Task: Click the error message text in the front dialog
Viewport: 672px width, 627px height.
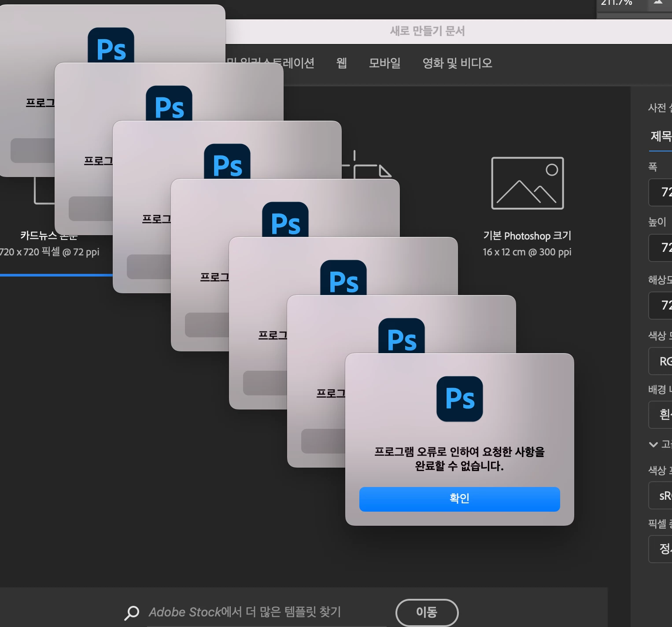Action: click(x=459, y=459)
